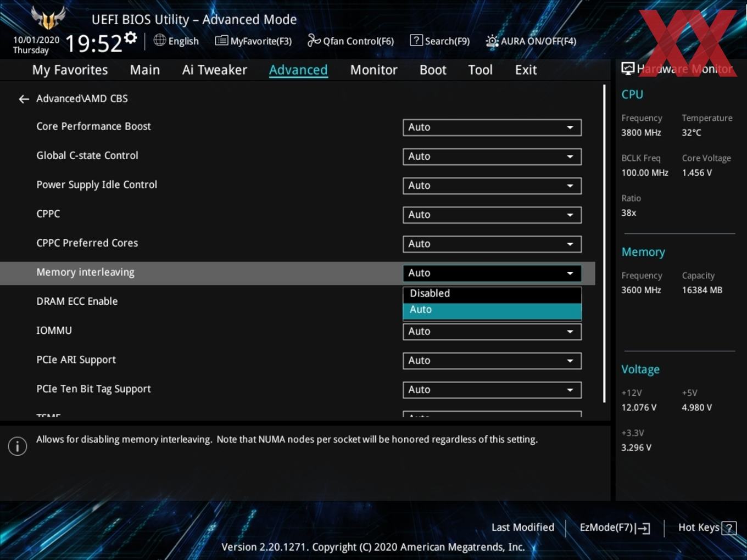This screenshot has height=560, width=747.
Task: Open Qfan Control(F6)
Action: coord(359,41)
